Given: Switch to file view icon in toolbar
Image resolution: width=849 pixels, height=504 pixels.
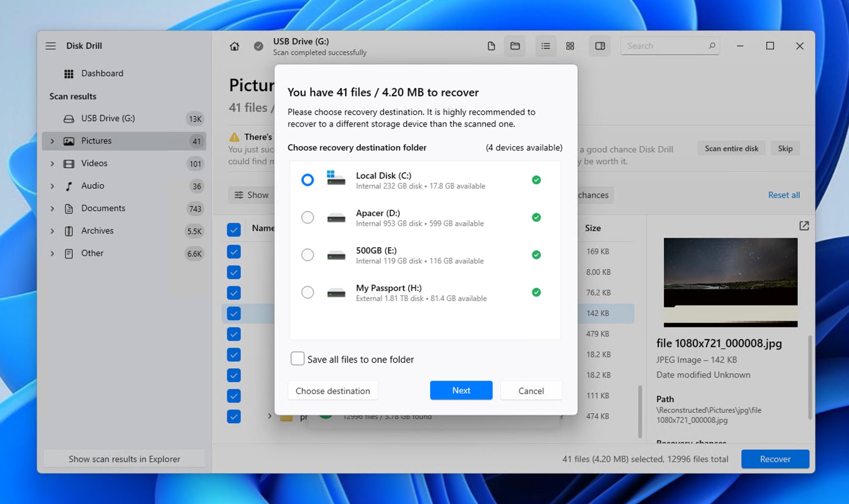Looking at the screenshot, I should pos(491,46).
